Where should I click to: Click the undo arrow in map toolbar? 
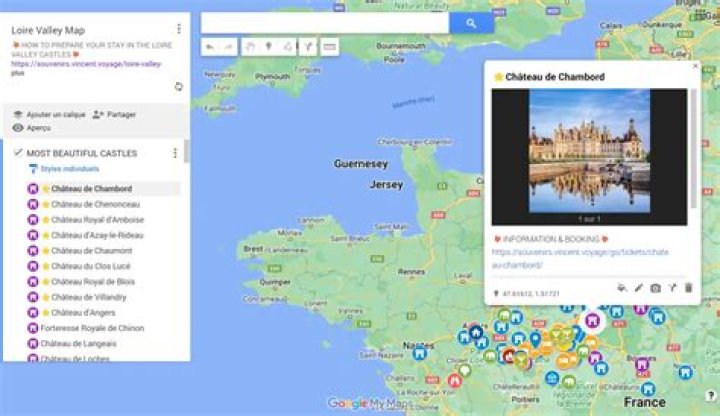[x=211, y=46]
